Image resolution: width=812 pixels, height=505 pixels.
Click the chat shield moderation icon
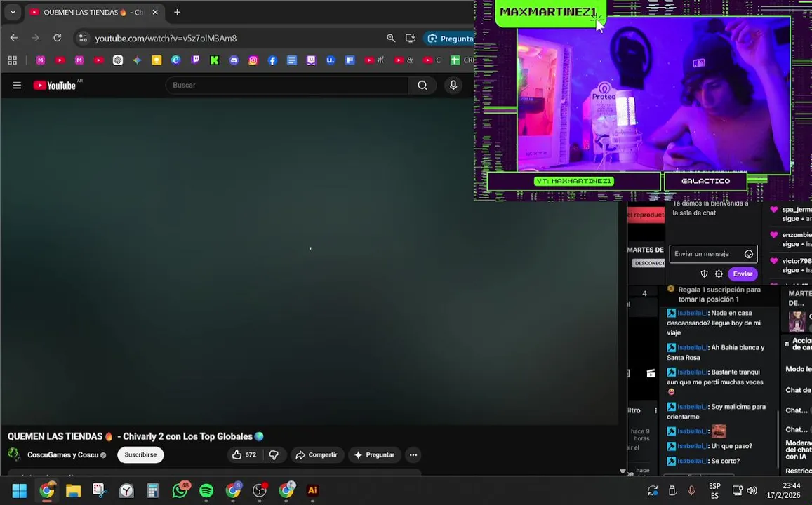pos(705,274)
